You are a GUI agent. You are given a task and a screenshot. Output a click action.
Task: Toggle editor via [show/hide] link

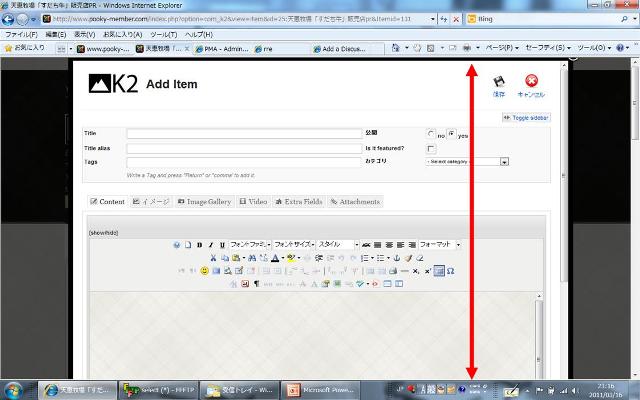click(103, 233)
